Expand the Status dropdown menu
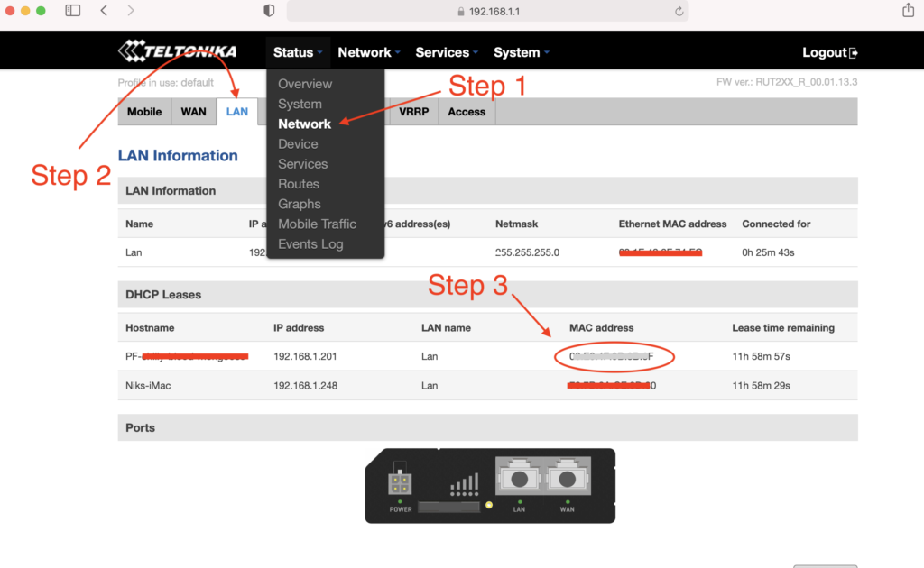The width and height of the screenshot is (924, 568). [x=297, y=52]
